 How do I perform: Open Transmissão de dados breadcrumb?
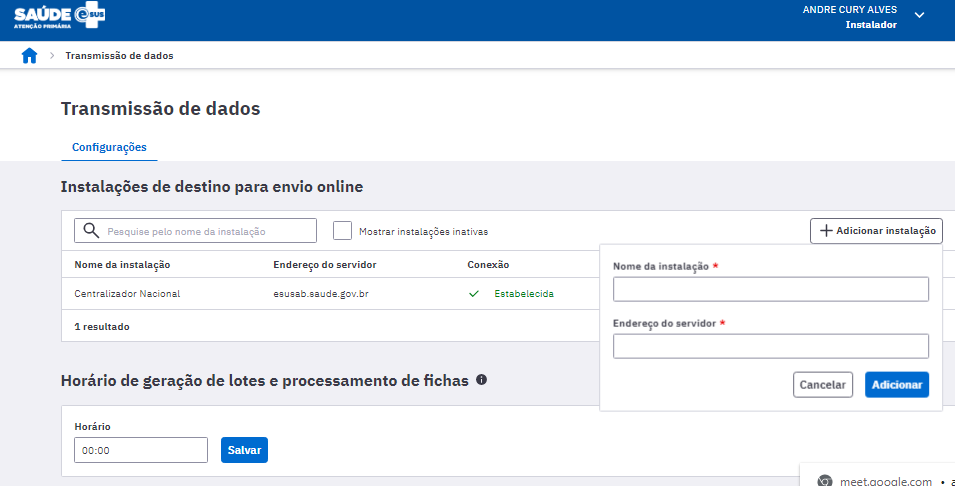pos(119,56)
